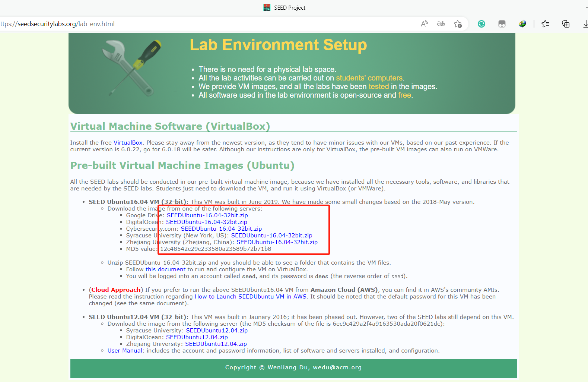Open the User Manual link
This screenshot has width=588, height=382.
coord(125,351)
